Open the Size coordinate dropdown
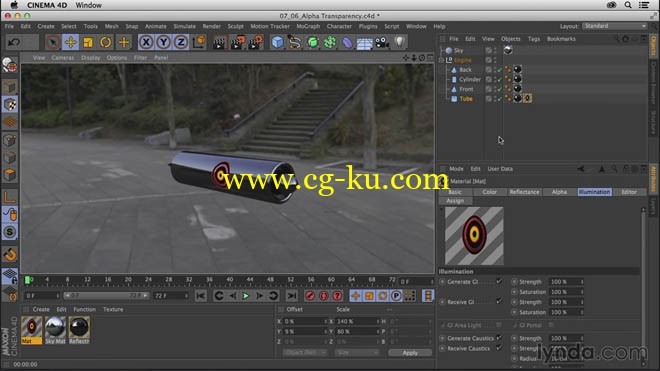This screenshot has width=660, height=371. click(357, 353)
